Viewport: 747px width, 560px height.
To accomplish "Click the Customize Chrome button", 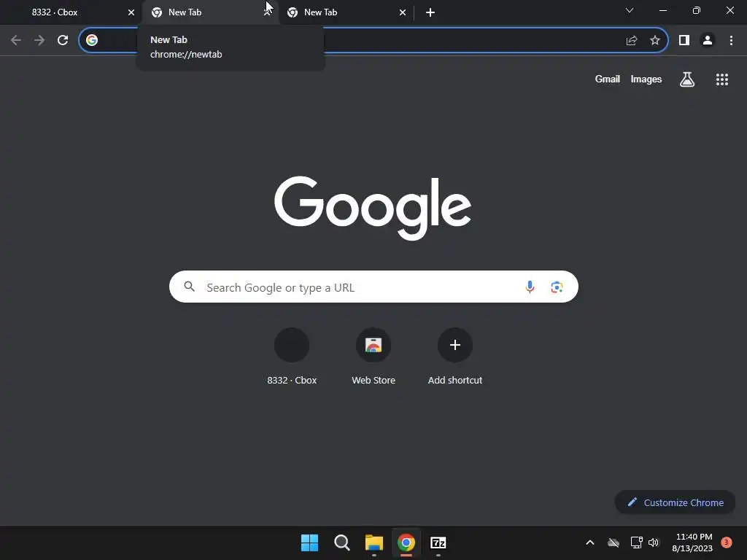I will click(x=675, y=502).
